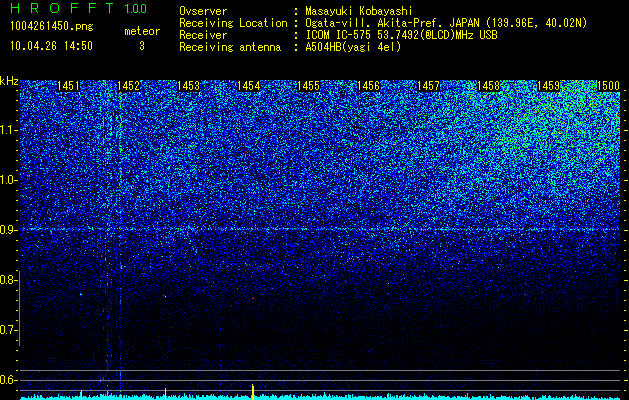Select the antenna value A504HB(yagi 4el)
Screen dimensions: 629x400
click(353, 47)
